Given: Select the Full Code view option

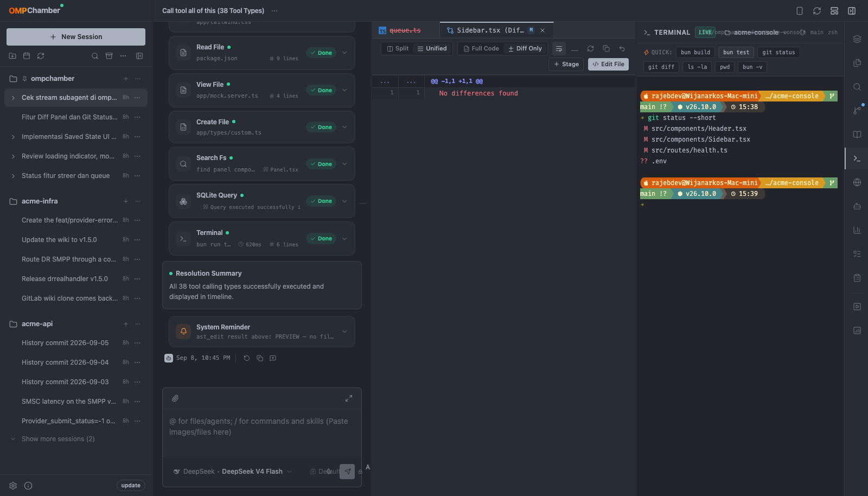Looking at the screenshot, I should coord(481,49).
